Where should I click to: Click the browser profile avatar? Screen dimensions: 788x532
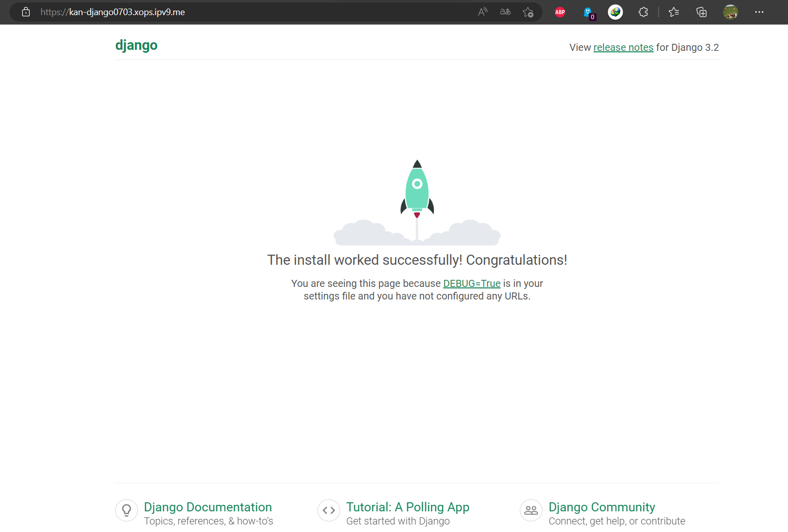(x=730, y=12)
